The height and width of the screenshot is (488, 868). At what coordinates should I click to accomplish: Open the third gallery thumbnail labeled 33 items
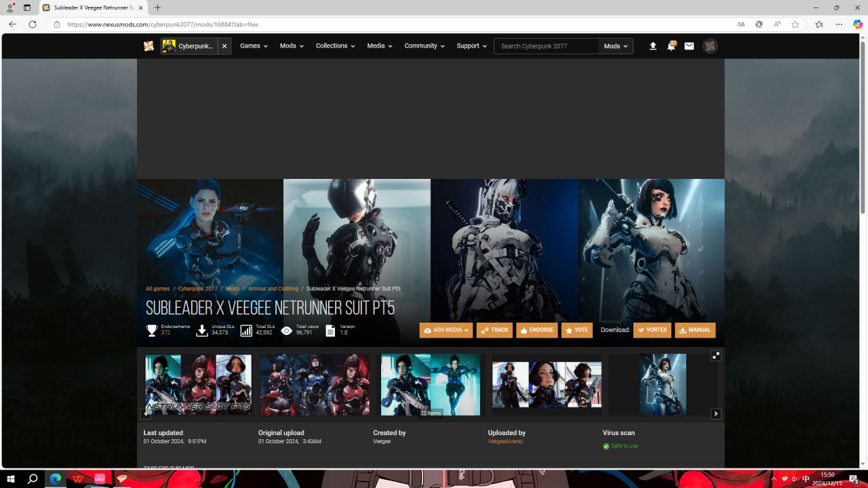coord(431,385)
